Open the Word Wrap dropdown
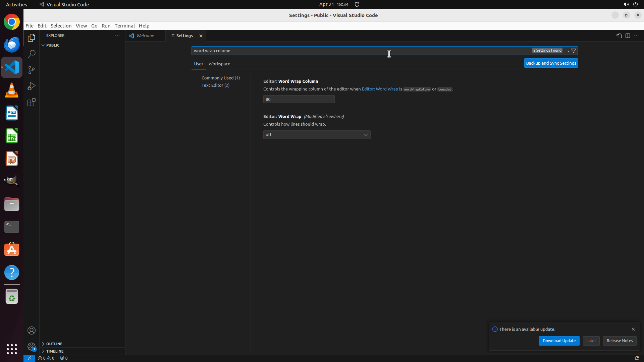 (317, 135)
